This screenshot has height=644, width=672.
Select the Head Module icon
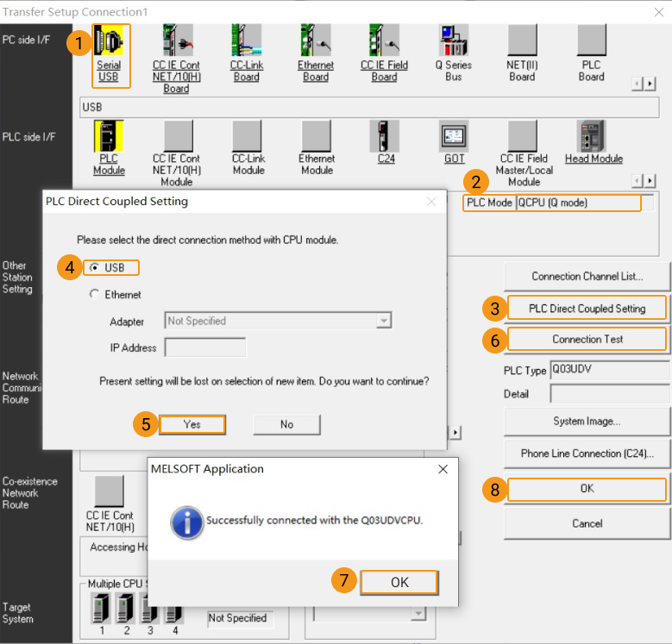(x=593, y=136)
